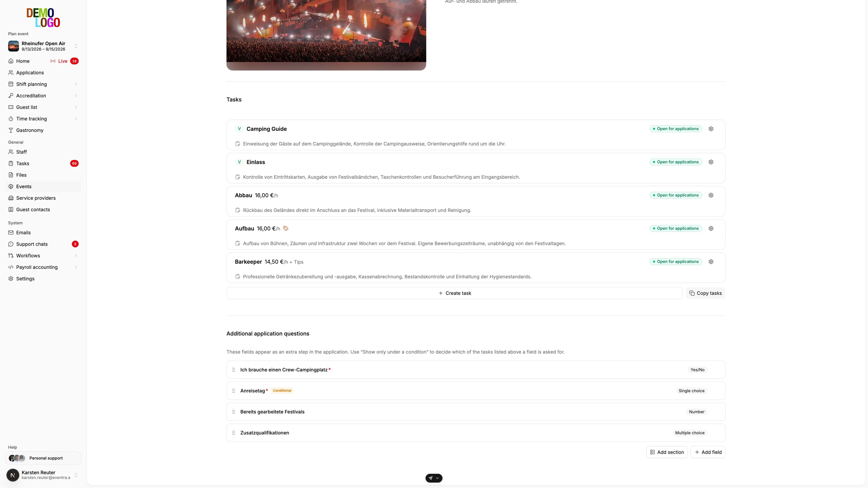Click the Barkeeper task title
The width and height of the screenshot is (868, 488).
coord(248,262)
